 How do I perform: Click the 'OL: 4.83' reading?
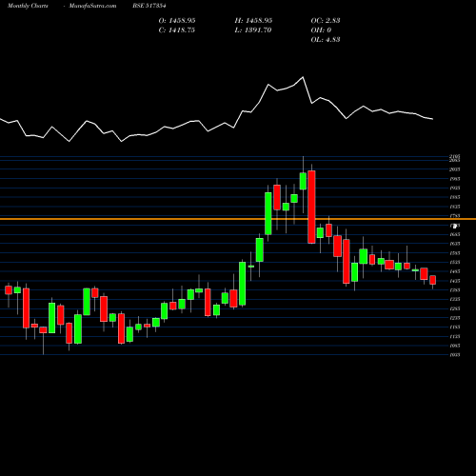click(326, 40)
